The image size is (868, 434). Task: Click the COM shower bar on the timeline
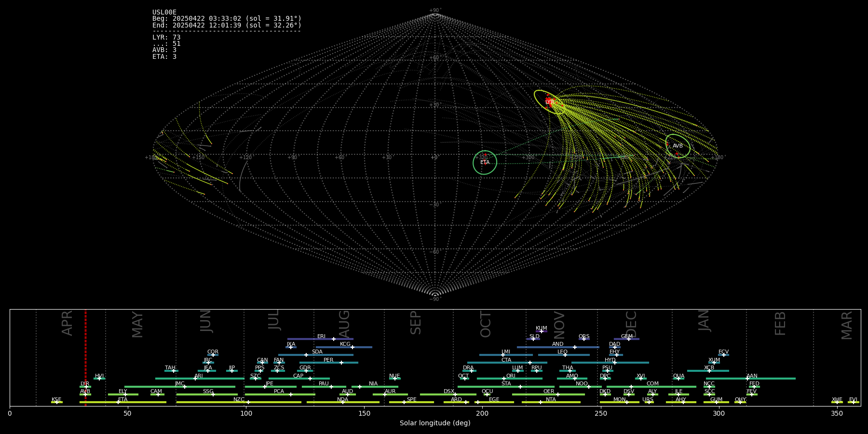(651, 386)
